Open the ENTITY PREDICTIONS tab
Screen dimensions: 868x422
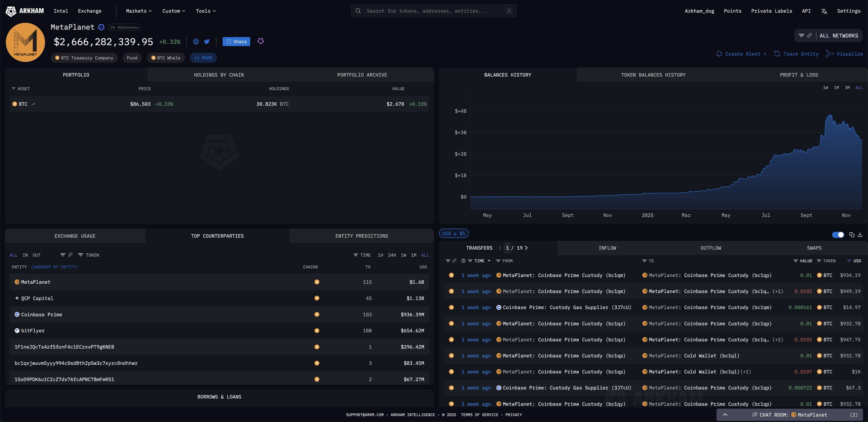point(362,236)
